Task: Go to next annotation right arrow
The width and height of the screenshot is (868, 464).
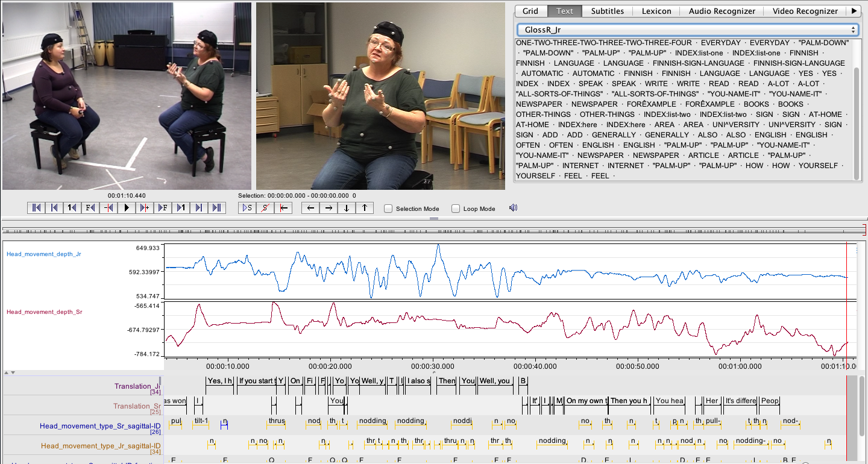Action: [329, 208]
